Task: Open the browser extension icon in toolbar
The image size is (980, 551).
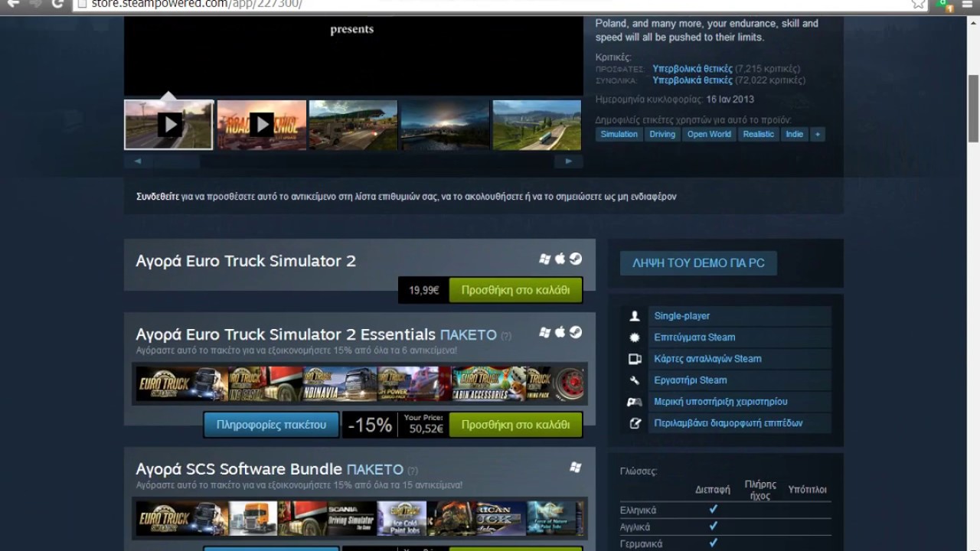Action: coord(946,4)
